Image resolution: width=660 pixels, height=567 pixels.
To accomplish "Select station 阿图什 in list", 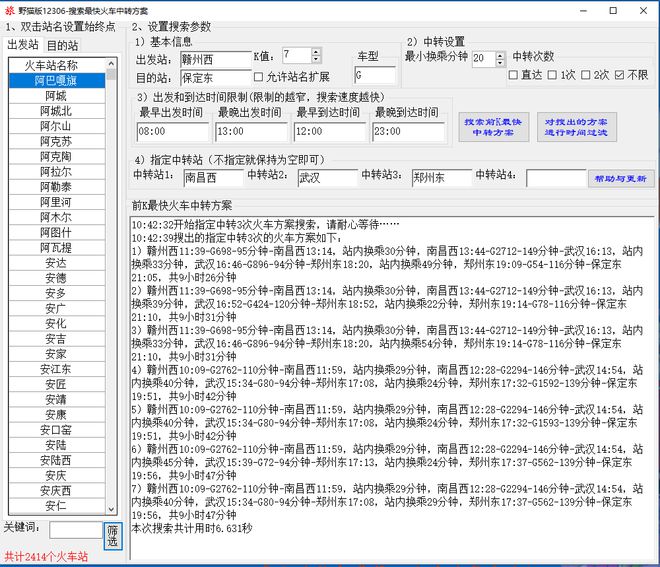I will [x=57, y=232].
